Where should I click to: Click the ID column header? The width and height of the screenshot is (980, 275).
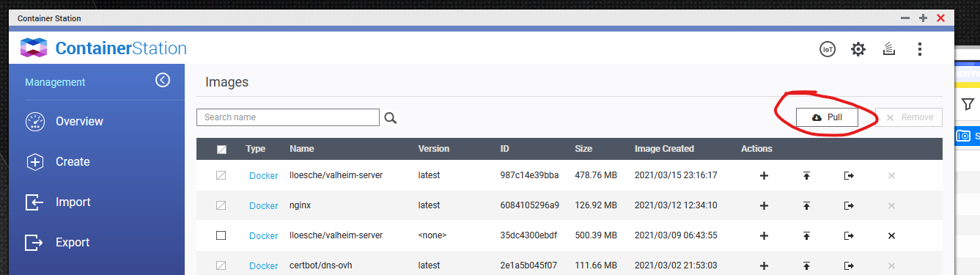click(504, 149)
